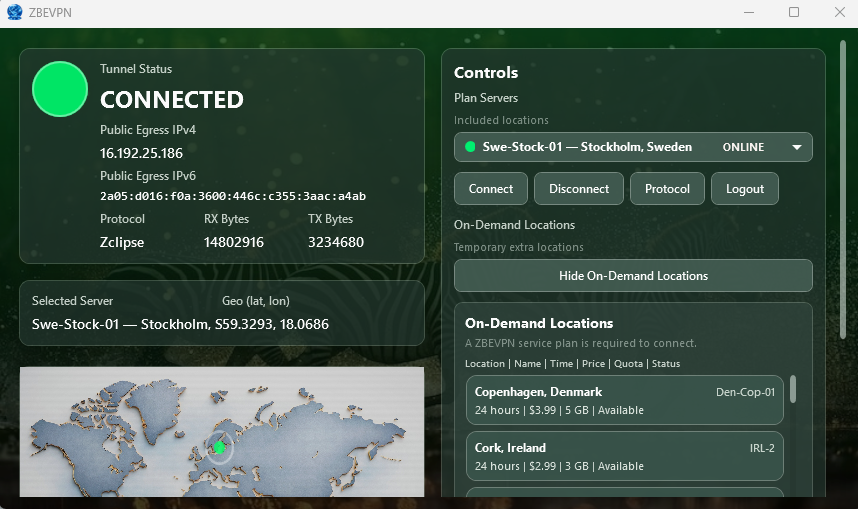
Task: Click the On-Demand Locations list scrollbar
Action: [x=793, y=389]
